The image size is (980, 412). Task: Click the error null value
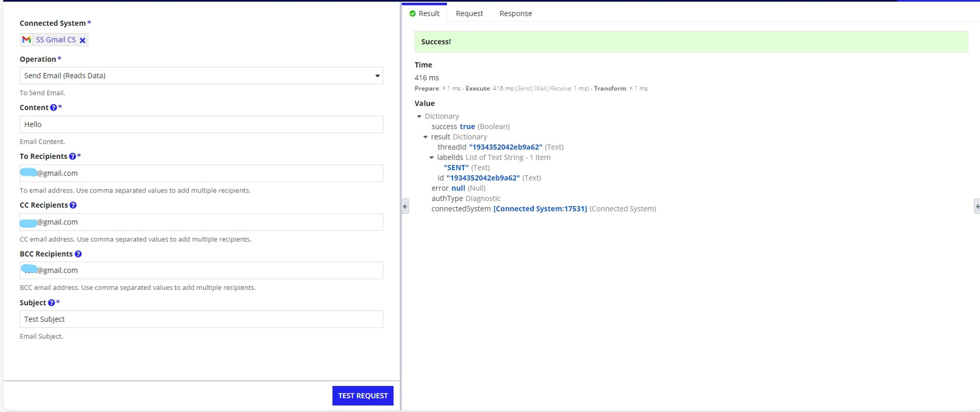point(458,188)
